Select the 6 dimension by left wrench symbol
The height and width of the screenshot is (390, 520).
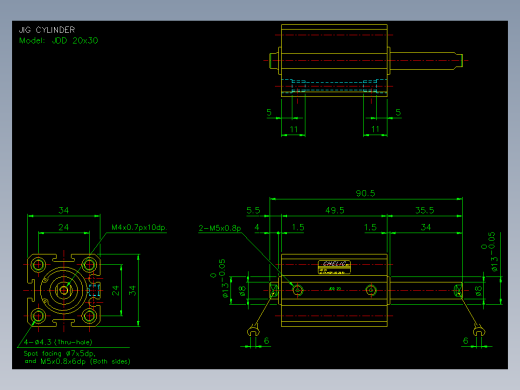(266, 341)
